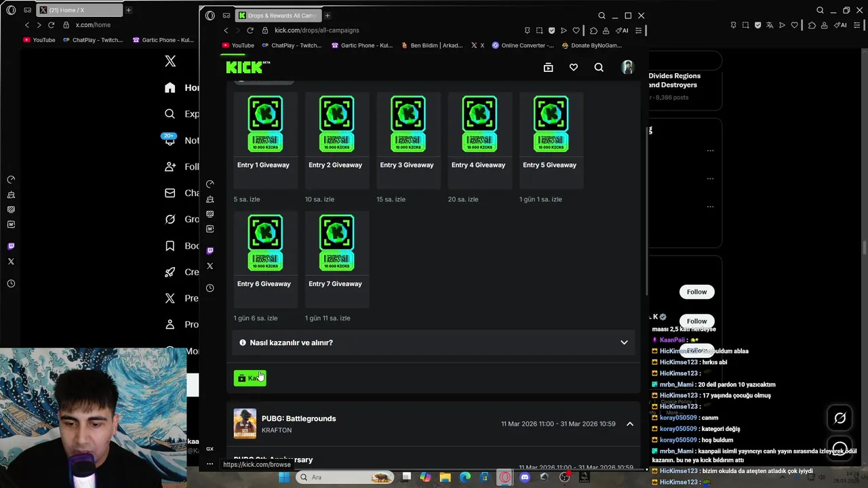This screenshot has height=488, width=868.
Task: Click the Explore search icon on X sidebar
Action: (170, 114)
